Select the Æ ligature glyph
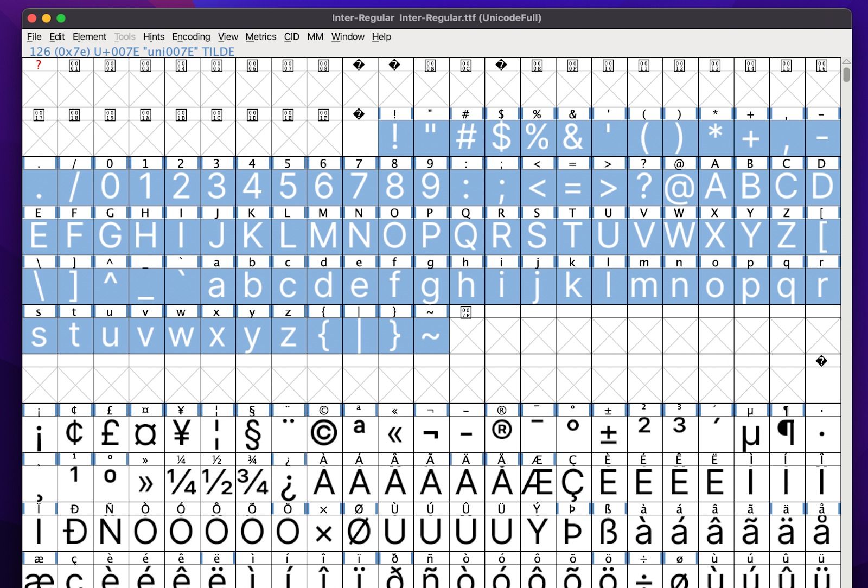 coord(537,483)
